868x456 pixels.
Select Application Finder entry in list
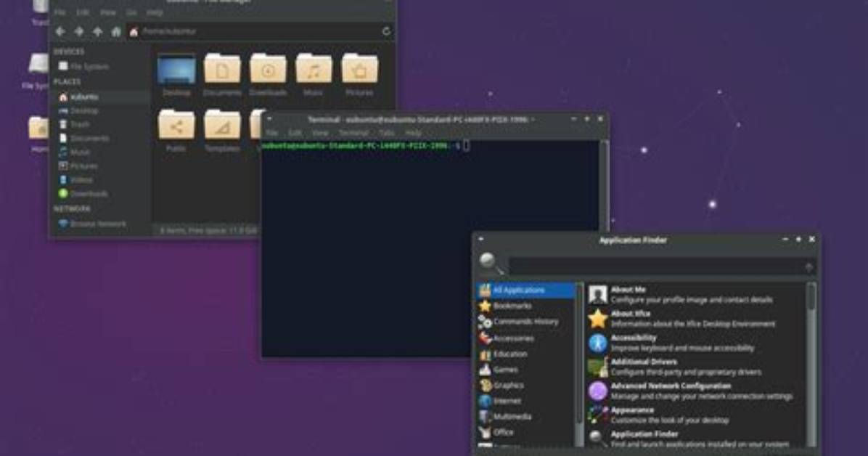pos(697,439)
